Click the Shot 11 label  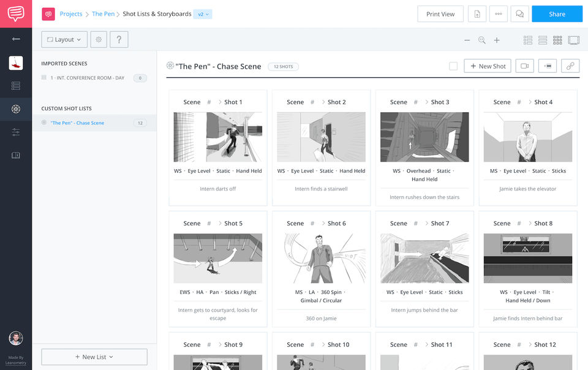pyautogui.click(x=442, y=344)
